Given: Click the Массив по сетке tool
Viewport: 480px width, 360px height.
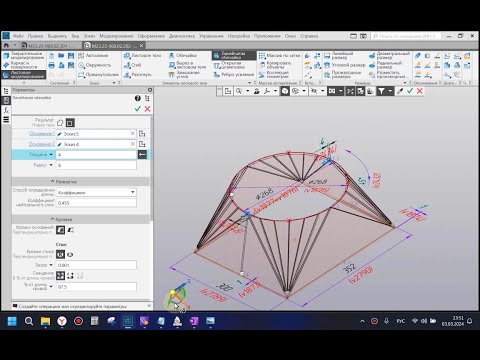Looking at the screenshot, I should pyautogui.click(x=279, y=55).
